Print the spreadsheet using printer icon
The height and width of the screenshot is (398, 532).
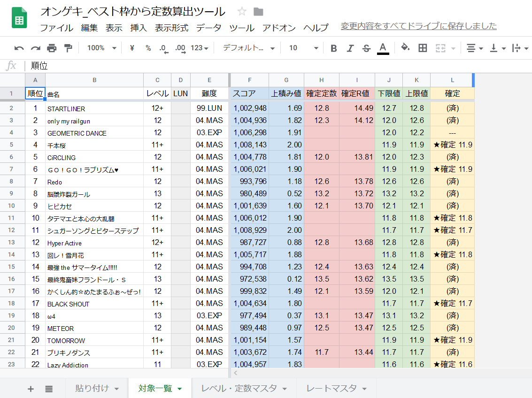click(x=52, y=48)
